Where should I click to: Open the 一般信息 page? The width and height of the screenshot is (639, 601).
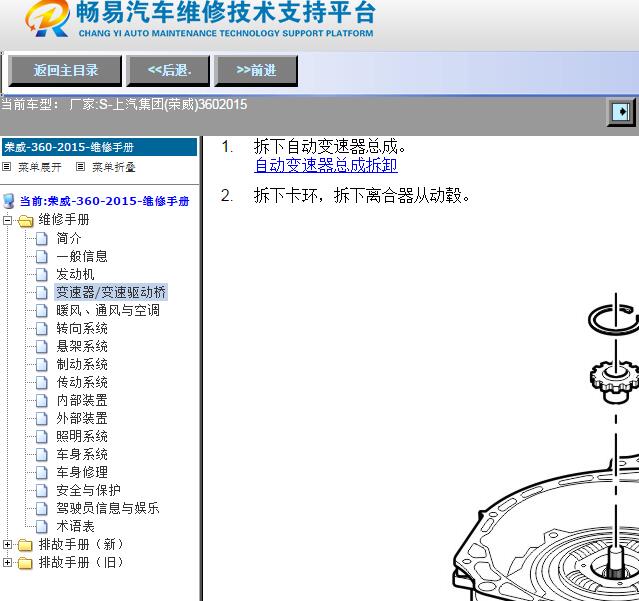click(x=82, y=256)
